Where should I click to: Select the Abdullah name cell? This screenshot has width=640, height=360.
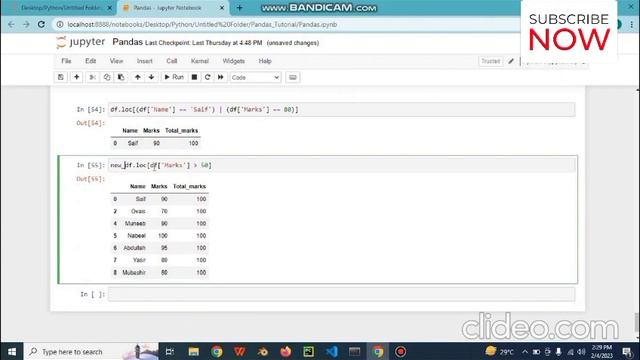pos(134,248)
